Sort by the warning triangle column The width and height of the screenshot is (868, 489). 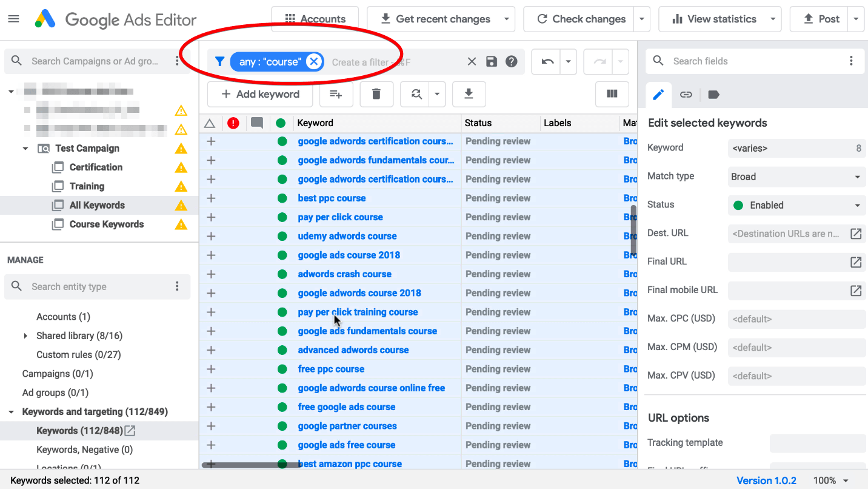210,123
